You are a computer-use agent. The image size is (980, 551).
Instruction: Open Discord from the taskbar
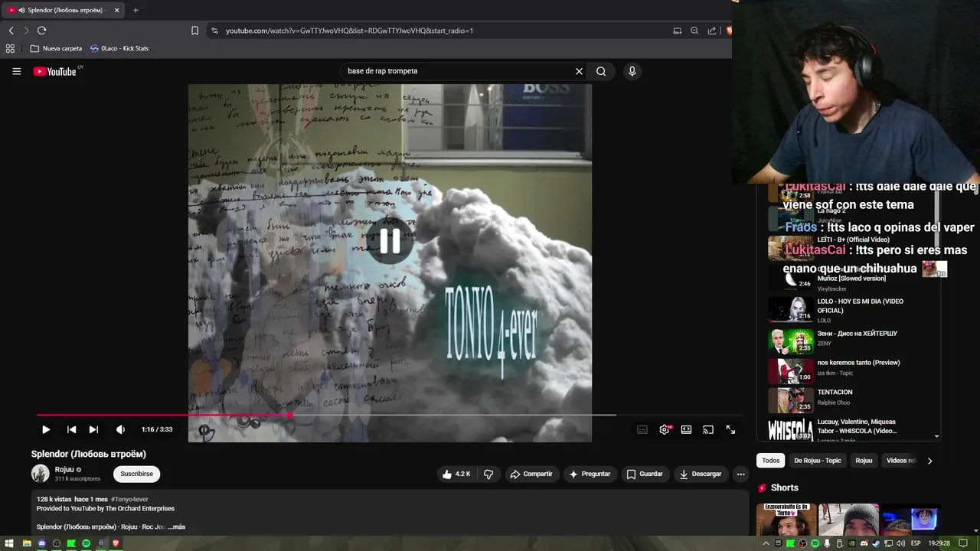pos(41,543)
